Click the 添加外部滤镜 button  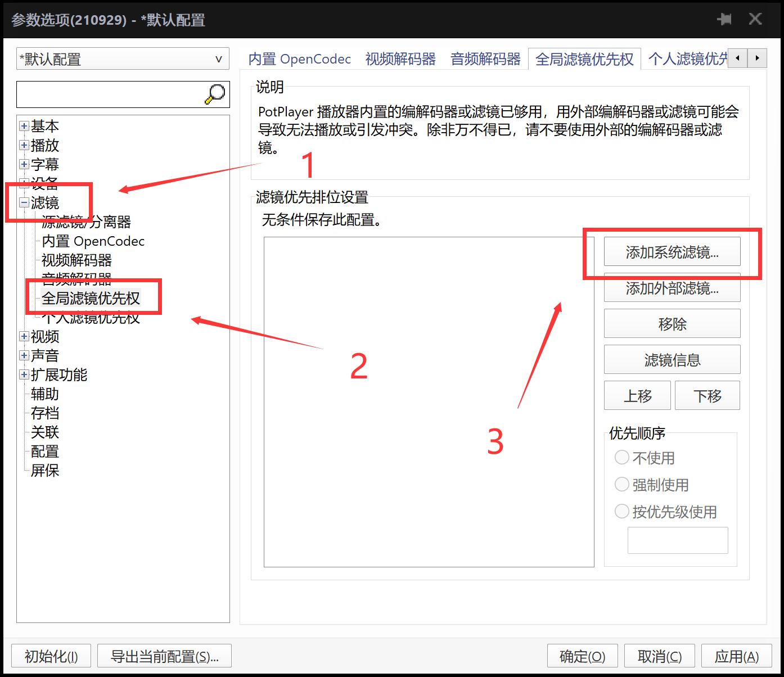pyautogui.click(x=672, y=288)
